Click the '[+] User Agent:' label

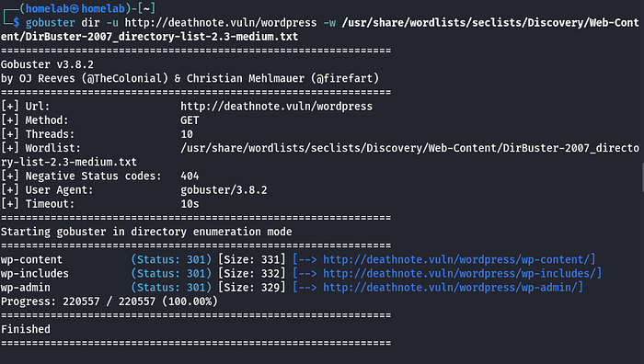(x=47, y=190)
